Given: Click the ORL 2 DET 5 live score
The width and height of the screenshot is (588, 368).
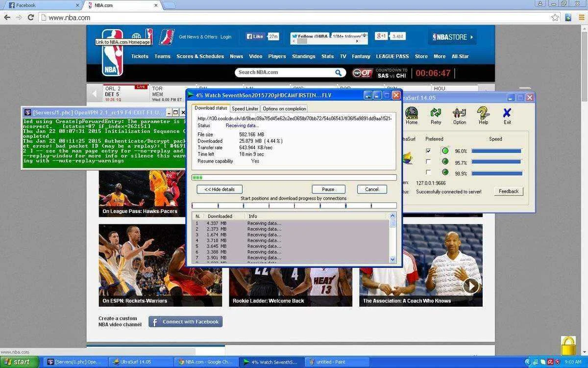Looking at the screenshot, I should [x=125, y=94].
